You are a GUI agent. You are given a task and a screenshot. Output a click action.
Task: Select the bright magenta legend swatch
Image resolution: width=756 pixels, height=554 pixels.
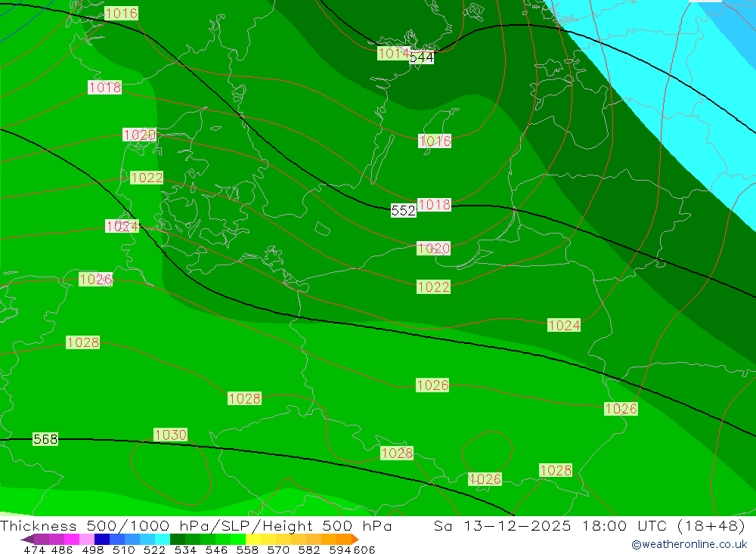click(72, 539)
